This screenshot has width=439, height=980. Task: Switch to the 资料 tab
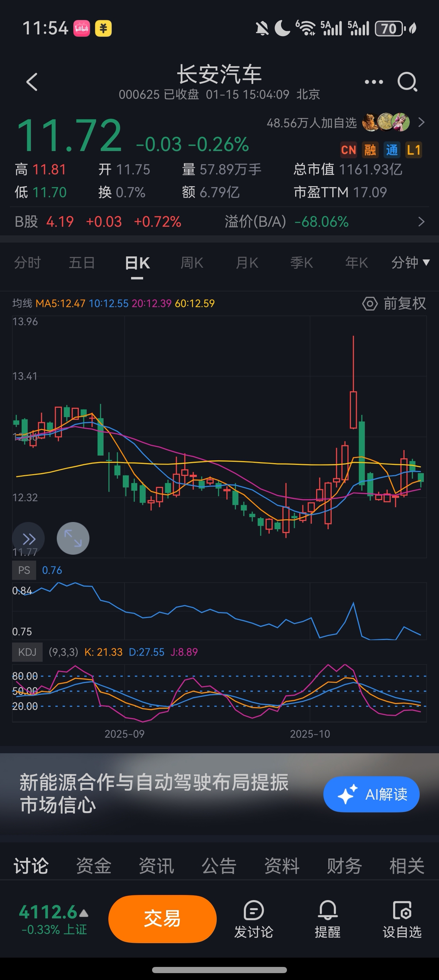pyautogui.click(x=282, y=866)
